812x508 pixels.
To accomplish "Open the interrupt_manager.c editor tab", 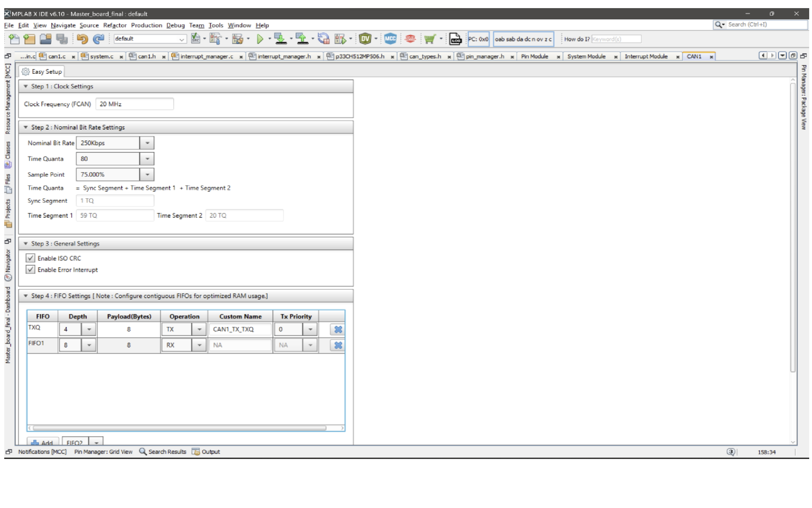I will tap(206, 56).
